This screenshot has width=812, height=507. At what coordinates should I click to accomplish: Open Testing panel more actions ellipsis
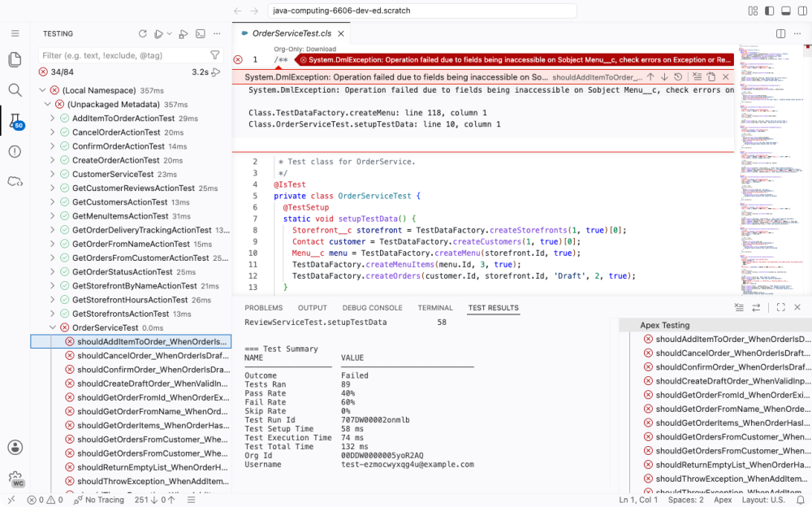pos(217,33)
